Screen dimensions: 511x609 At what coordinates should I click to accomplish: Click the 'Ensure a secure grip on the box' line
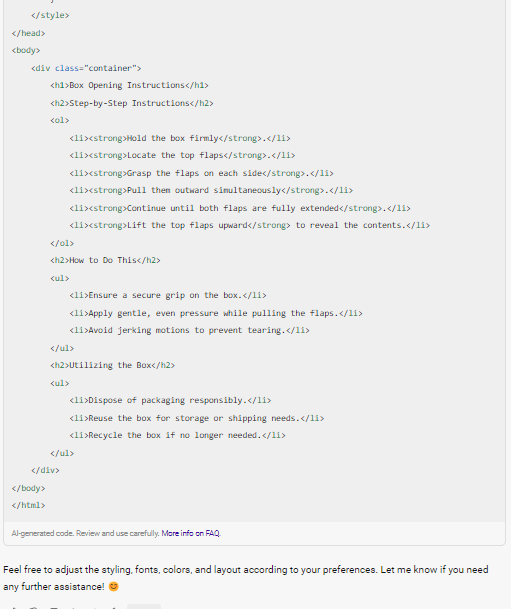(168, 295)
